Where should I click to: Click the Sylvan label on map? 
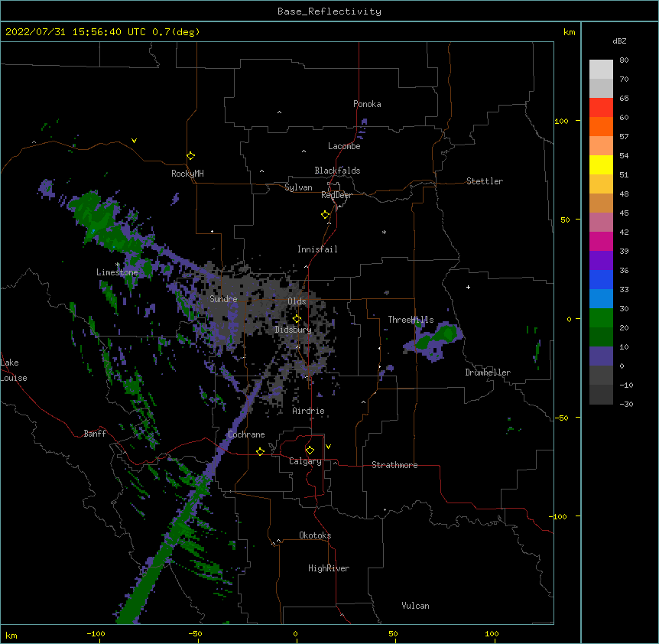(x=298, y=187)
